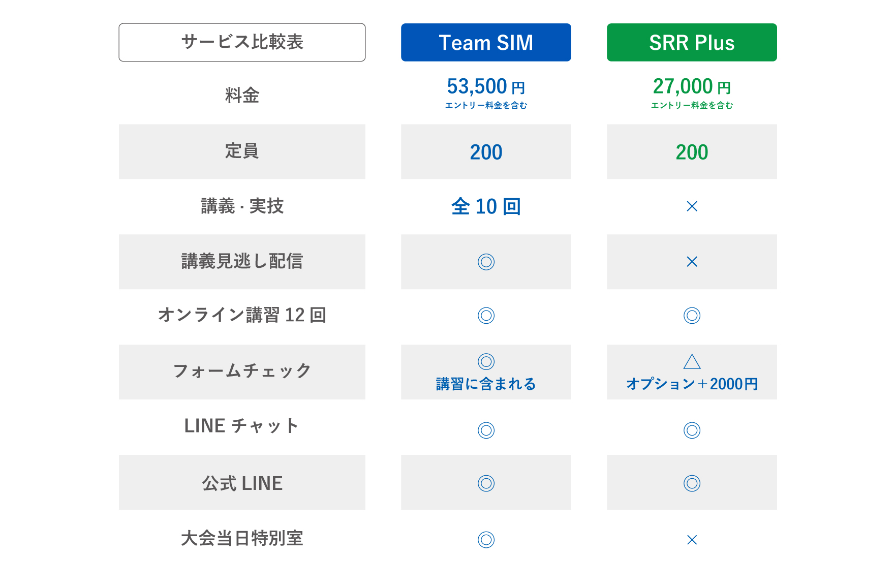Viewport: 895px width, 588px height.
Task: Click the SRR Plus double circle for 公式 LINE
Action: pyautogui.click(x=692, y=483)
